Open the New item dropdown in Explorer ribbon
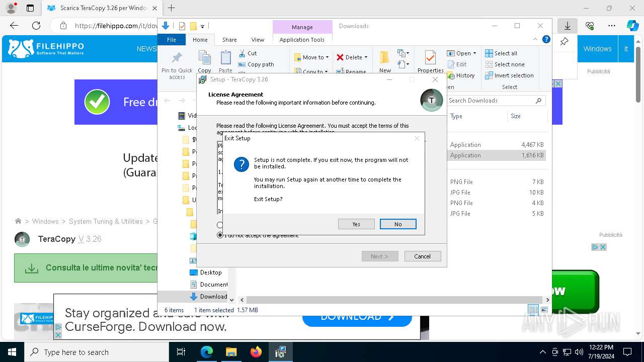644x362 pixels. [402, 53]
